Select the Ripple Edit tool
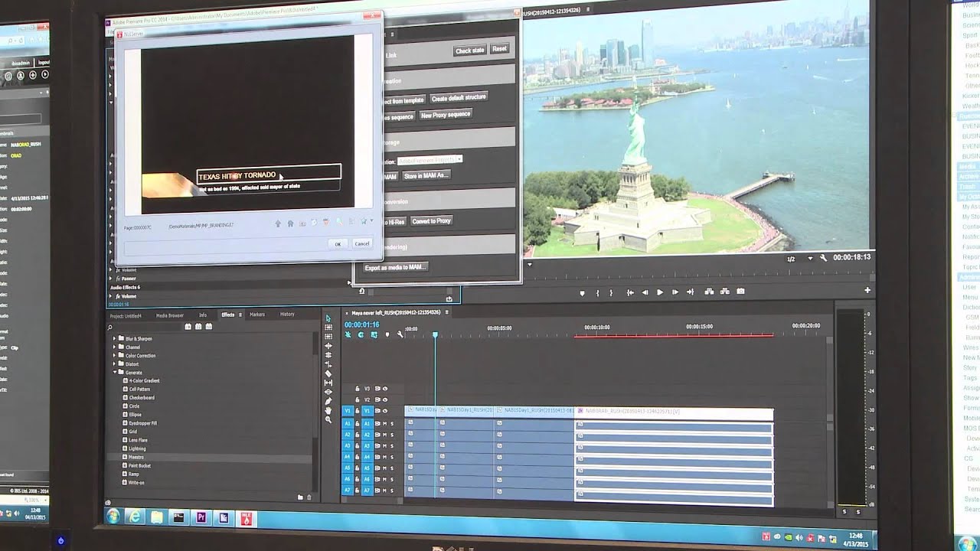980x551 pixels. pos(328,346)
